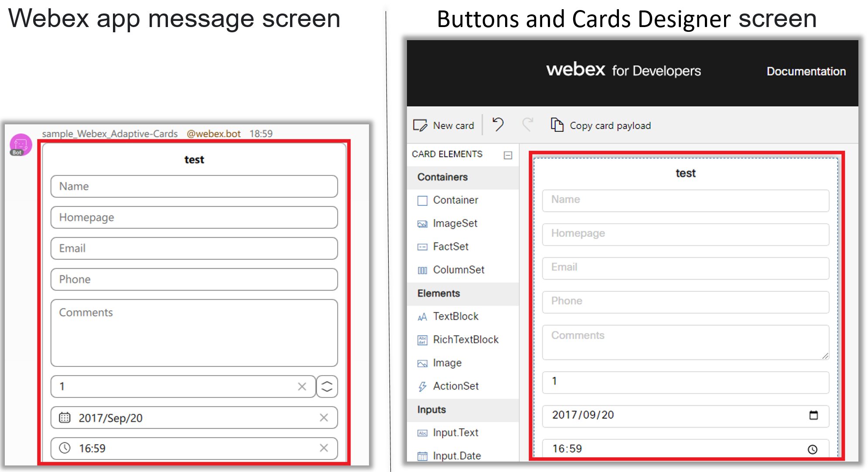Click the 2017/09/20 date value in Designer
The image size is (868, 472).
click(x=583, y=415)
